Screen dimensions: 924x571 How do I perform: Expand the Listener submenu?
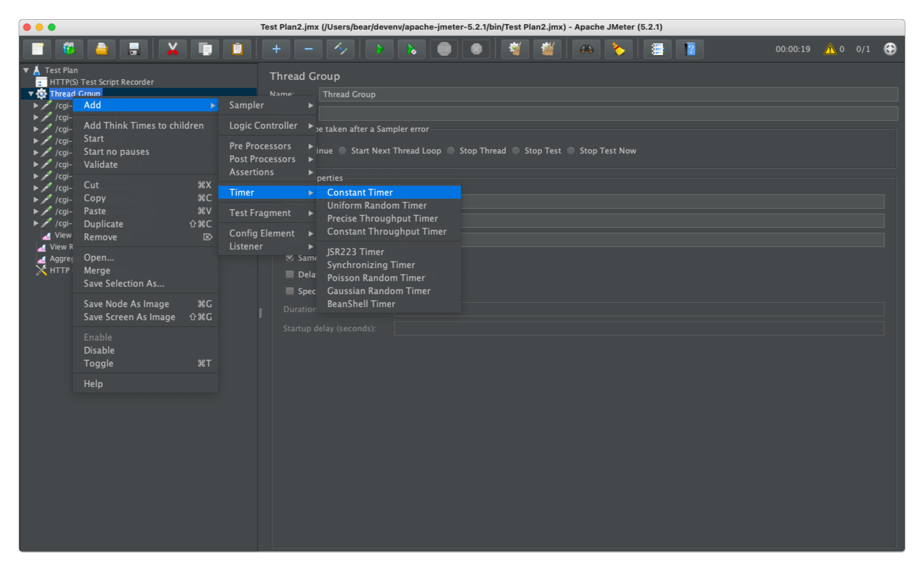point(268,246)
